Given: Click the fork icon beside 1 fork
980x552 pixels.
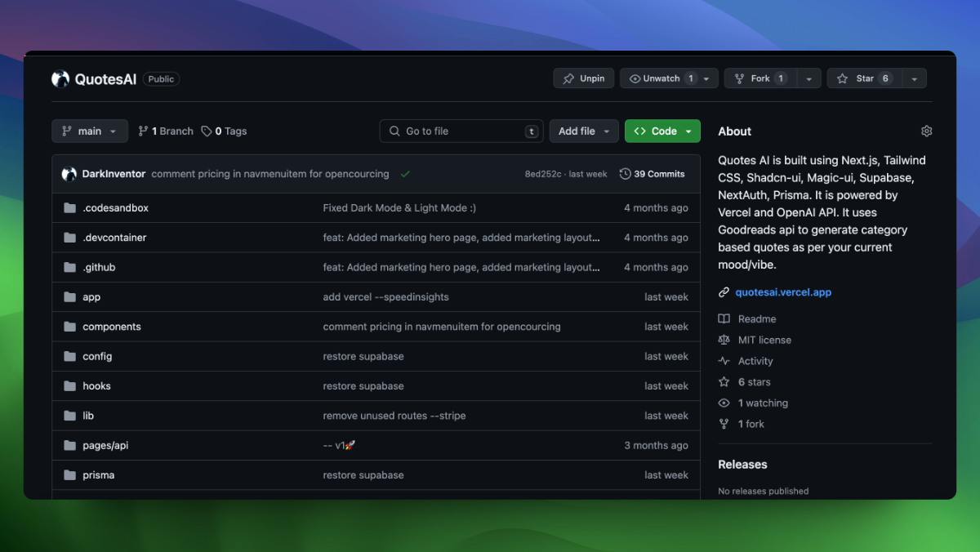Looking at the screenshot, I should point(724,425).
